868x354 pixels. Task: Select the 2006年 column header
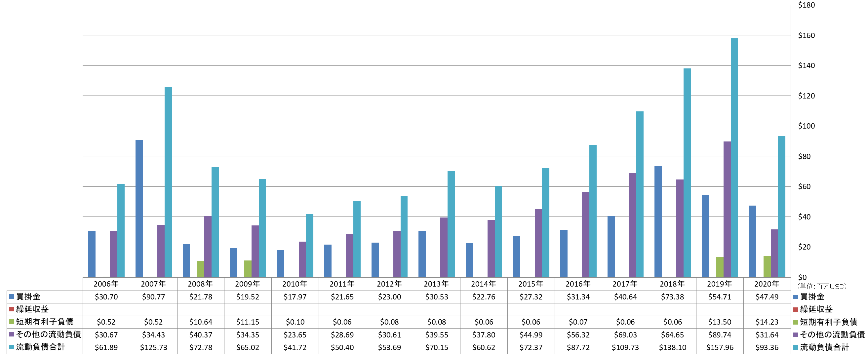coord(106,284)
